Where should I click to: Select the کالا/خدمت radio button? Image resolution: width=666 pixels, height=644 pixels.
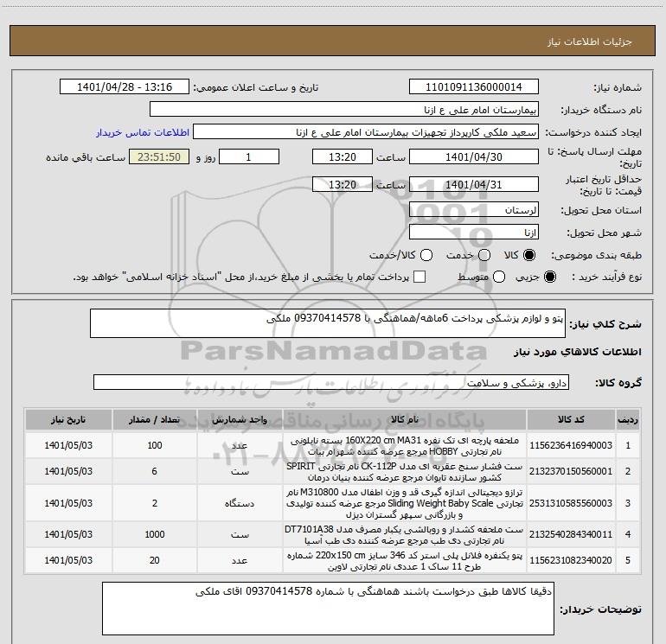click(426, 255)
